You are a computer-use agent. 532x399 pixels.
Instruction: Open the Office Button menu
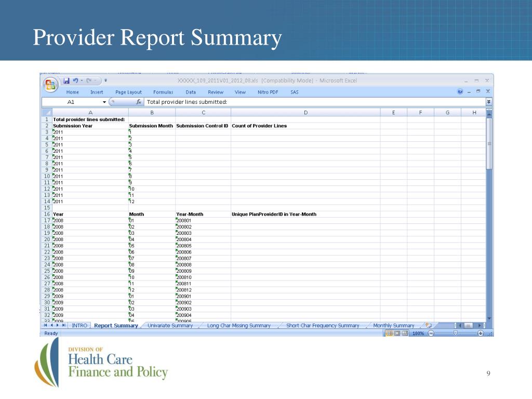click(50, 85)
